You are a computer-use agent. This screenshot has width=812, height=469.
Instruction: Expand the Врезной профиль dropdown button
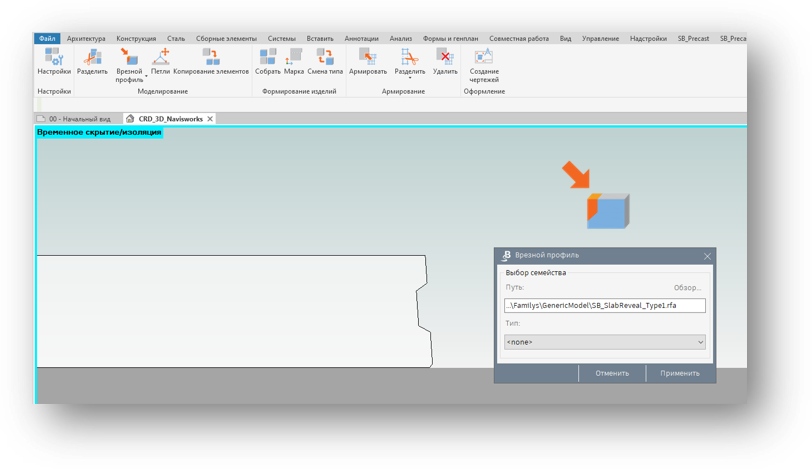click(146, 75)
